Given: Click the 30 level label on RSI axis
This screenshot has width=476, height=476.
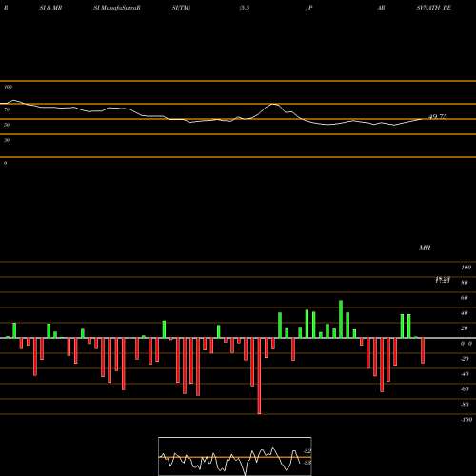Looking at the screenshot, I should 7,140.
